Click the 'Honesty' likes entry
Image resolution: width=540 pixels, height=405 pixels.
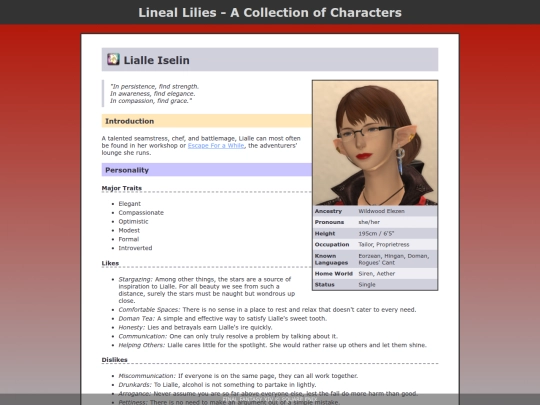pyautogui.click(x=195, y=328)
